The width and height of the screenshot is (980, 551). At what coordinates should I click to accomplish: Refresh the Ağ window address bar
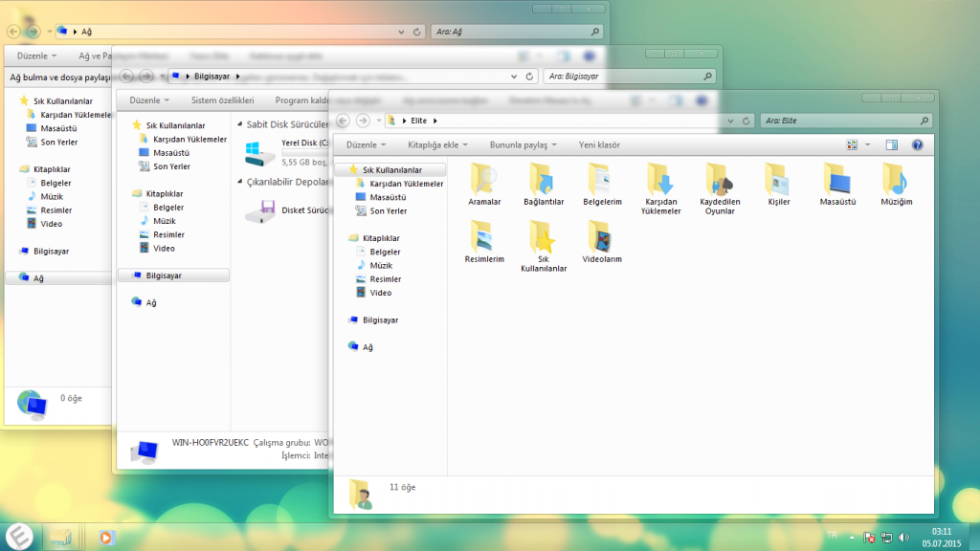(417, 32)
